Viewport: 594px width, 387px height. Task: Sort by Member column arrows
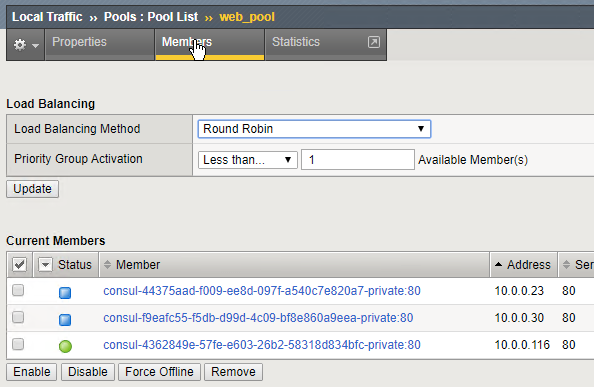tap(107, 265)
